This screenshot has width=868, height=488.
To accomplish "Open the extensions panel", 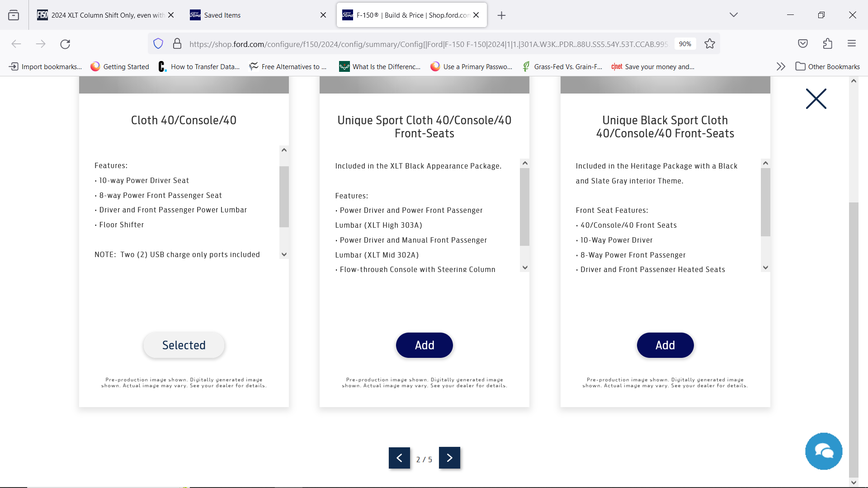I will (x=828, y=43).
